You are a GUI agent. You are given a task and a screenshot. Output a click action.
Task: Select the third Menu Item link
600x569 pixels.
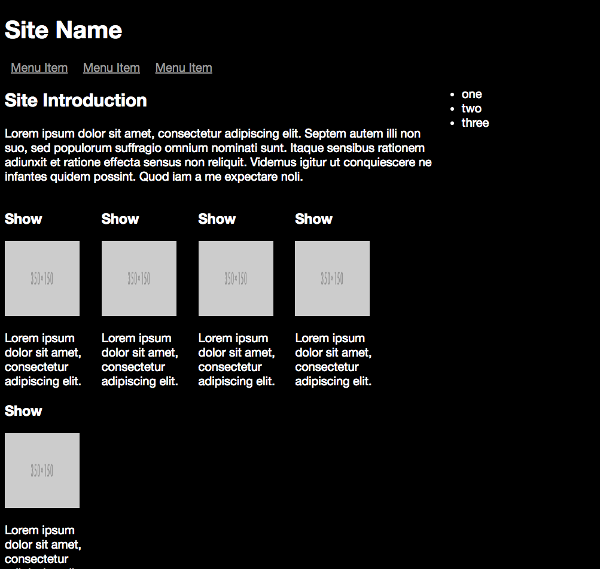184,68
